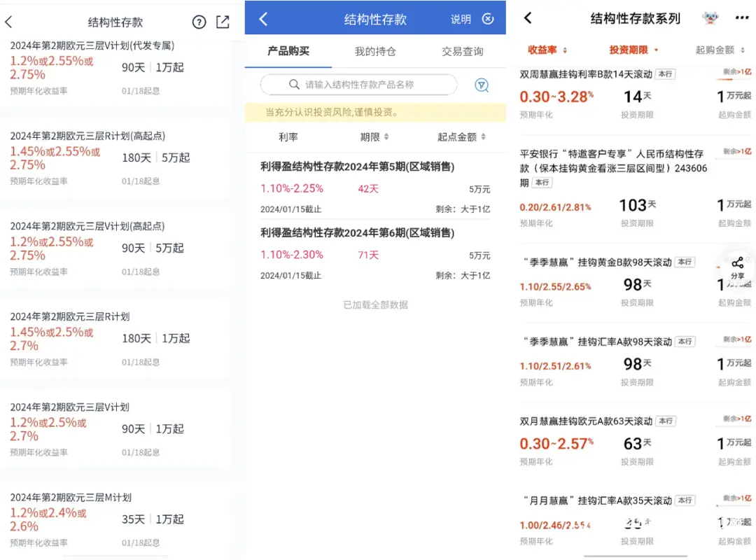Image resolution: width=756 pixels, height=560 pixels.
Task: Expand the 利率 column header options
Action: [289, 137]
